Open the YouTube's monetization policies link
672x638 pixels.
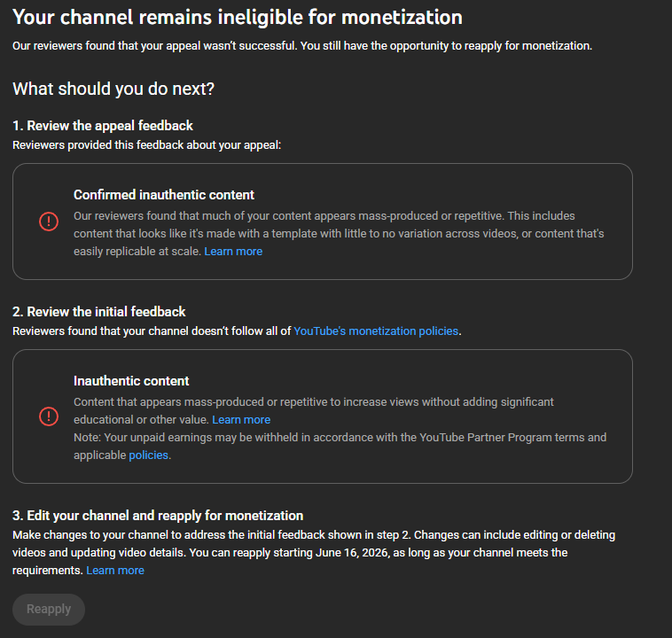(x=376, y=331)
